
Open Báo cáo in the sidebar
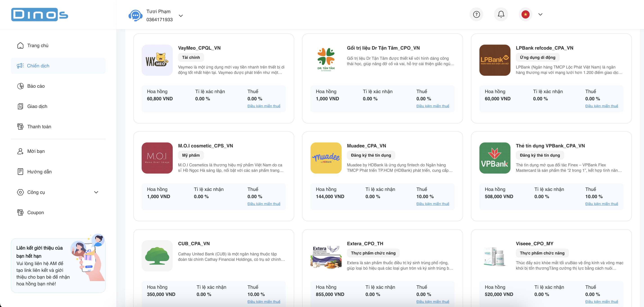[x=36, y=86]
